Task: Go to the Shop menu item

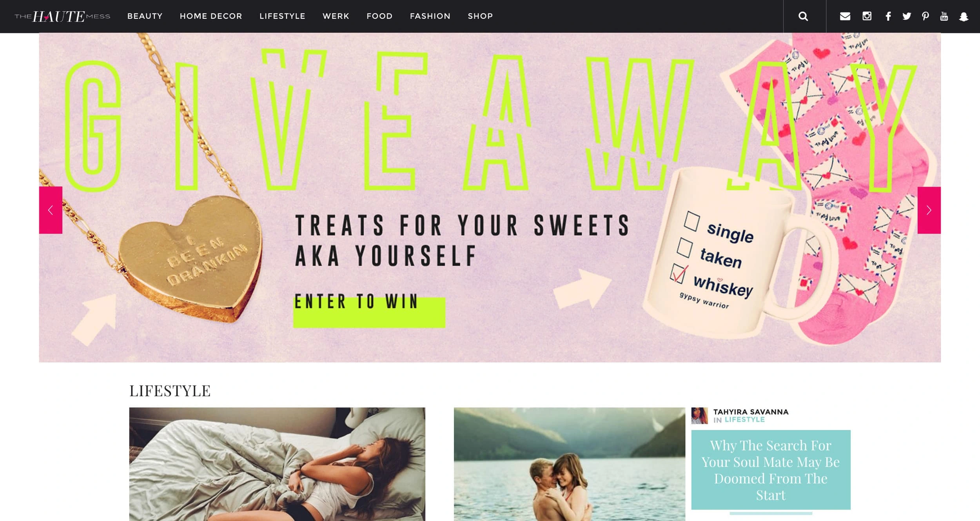Action: (480, 16)
